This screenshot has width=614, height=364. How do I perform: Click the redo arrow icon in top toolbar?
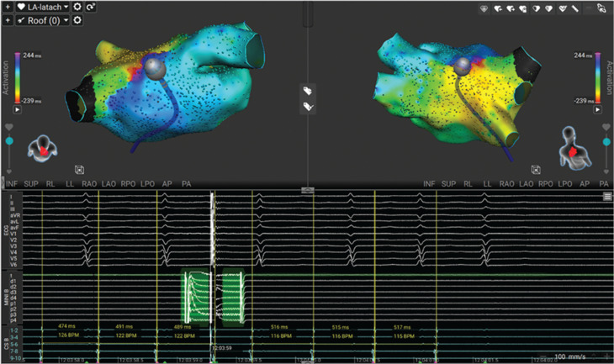(91, 7)
